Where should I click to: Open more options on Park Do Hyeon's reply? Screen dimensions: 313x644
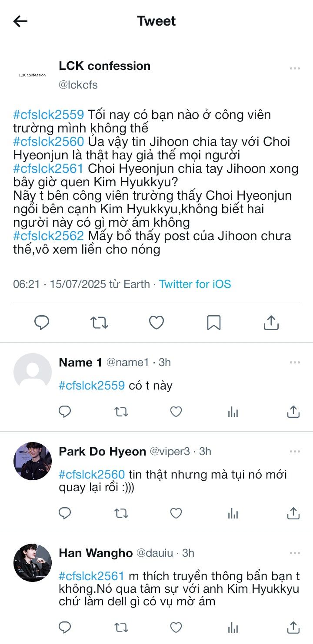[x=295, y=452]
